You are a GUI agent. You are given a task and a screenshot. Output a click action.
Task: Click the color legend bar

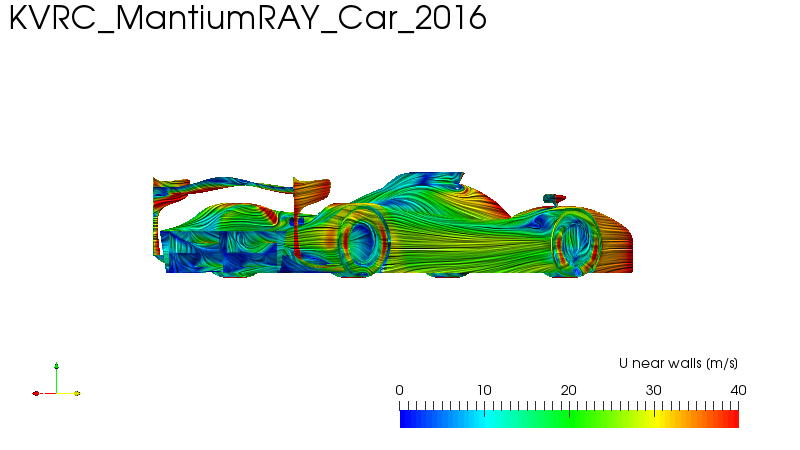pos(569,419)
